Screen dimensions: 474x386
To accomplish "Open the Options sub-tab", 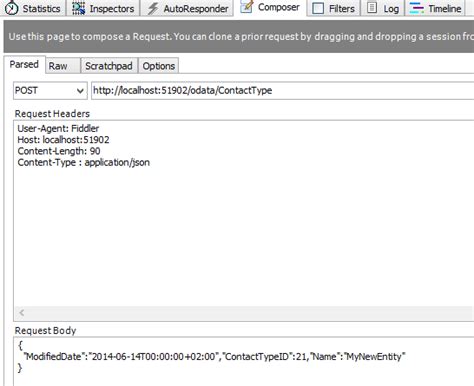I will tap(159, 66).
